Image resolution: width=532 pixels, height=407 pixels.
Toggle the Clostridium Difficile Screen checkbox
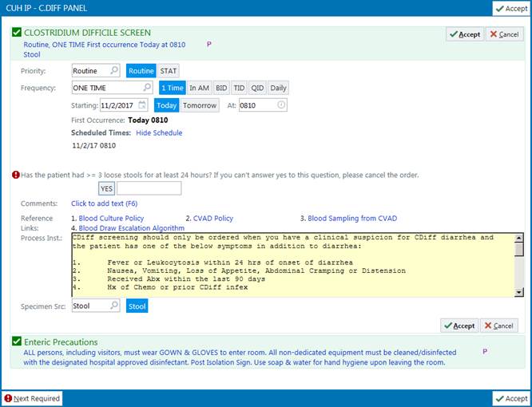(x=17, y=33)
